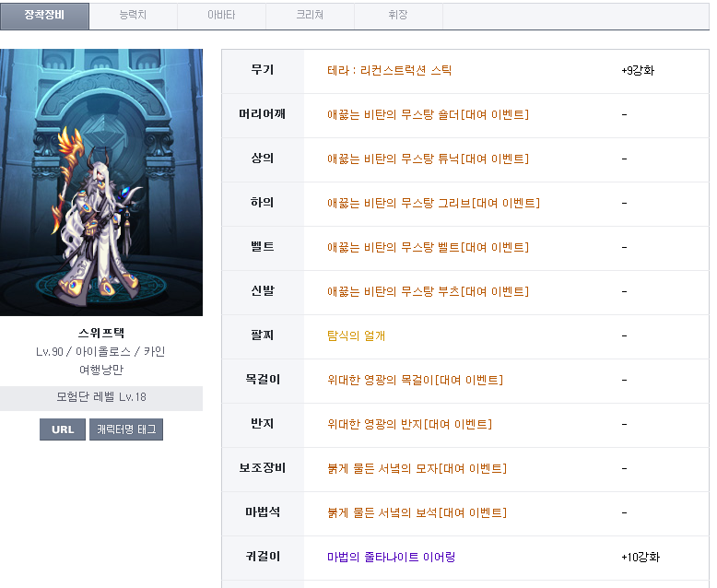Click the 캐릭터명 태그 button
This screenshot has height=588, width=717.
(x=126, y=429)
